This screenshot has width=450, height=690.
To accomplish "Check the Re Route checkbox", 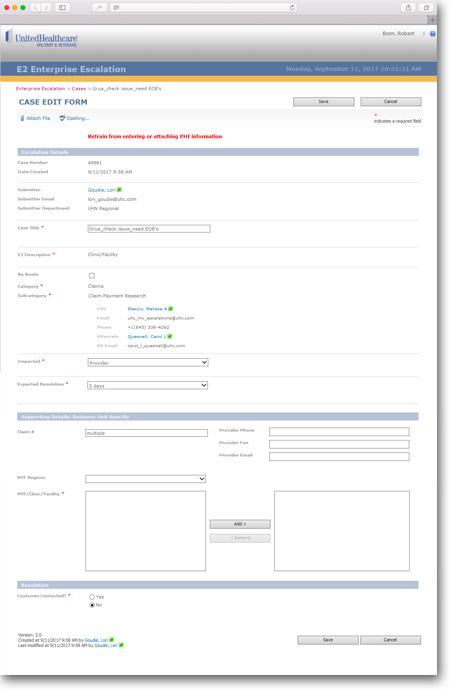I will (x=92, y=276).
